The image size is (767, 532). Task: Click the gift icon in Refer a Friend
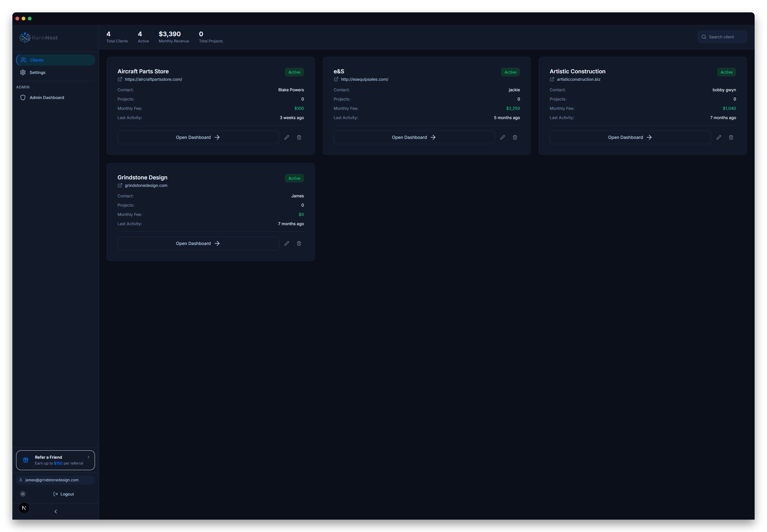25,460
